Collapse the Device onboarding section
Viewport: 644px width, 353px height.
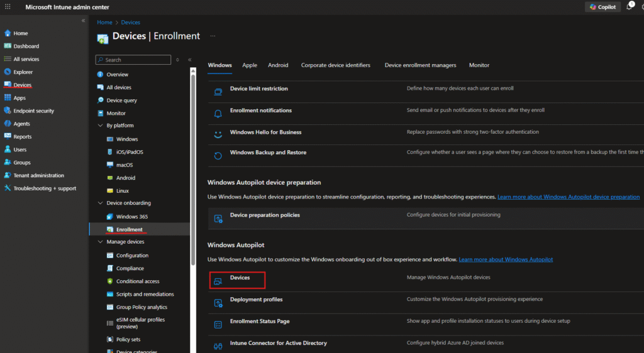coord(101,203)
